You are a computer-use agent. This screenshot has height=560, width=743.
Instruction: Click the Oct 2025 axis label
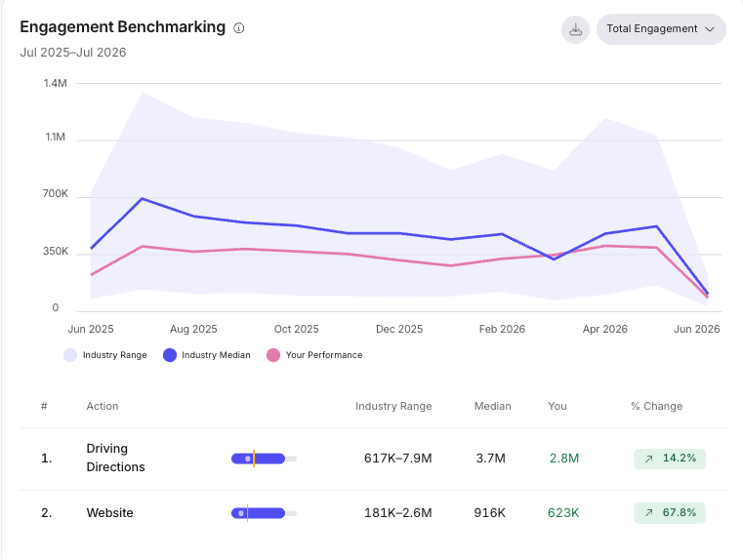(297, 329)
